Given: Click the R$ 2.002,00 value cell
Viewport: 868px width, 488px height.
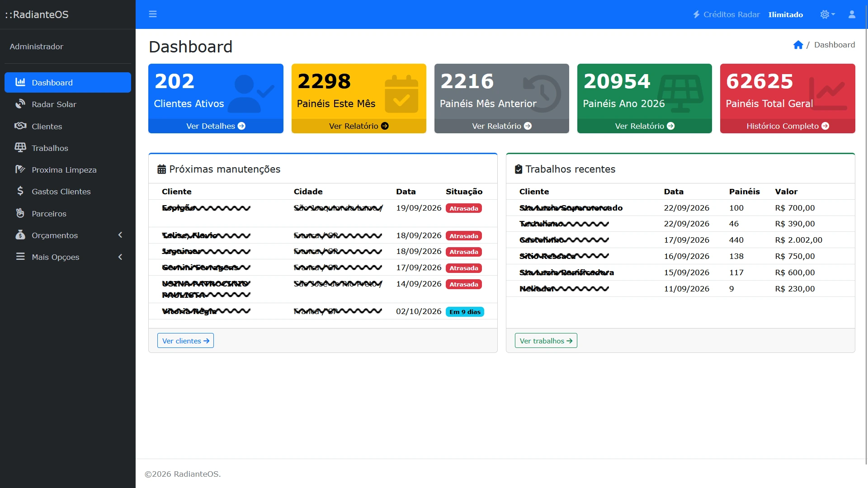Looking at the screenshot, I should pyautogui.click(x=798, y=240).
